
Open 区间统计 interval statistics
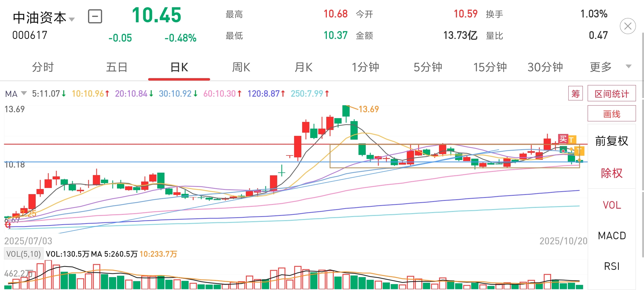(x=612, y=93)
